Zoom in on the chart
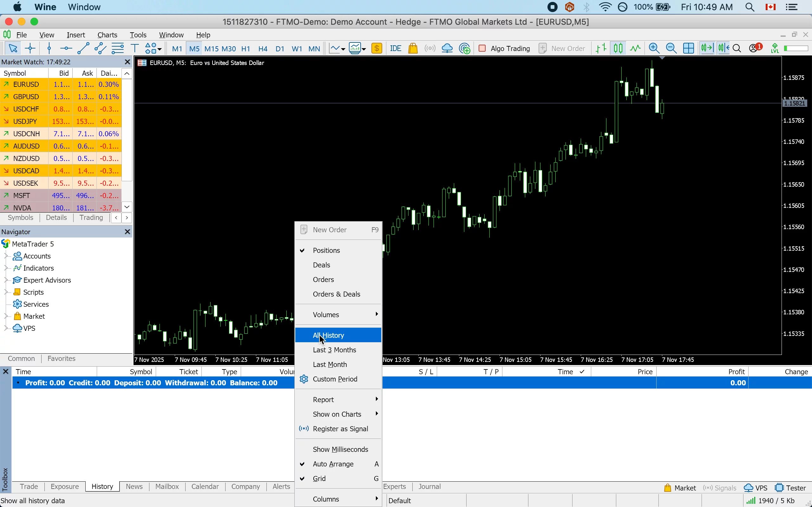The width and height of the screenshot is (812, 507). pyautogui.click(x=654, y=48)
